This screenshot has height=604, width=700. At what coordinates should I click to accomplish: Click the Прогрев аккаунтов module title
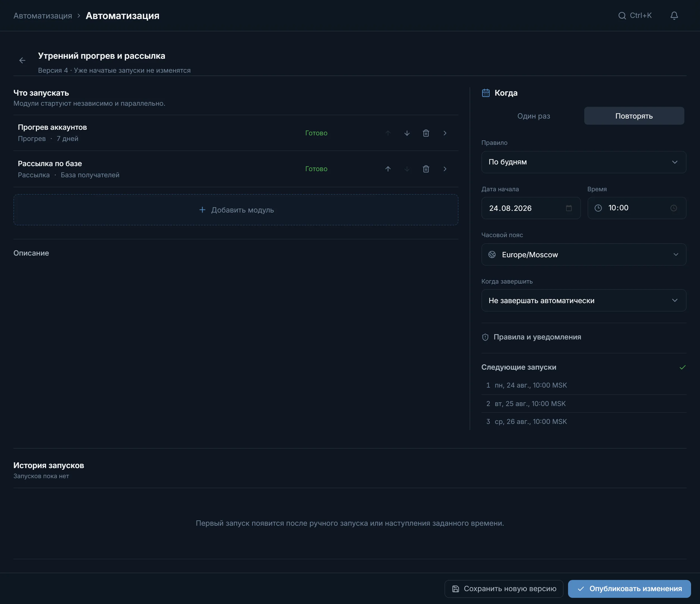(x=52, y=128)
